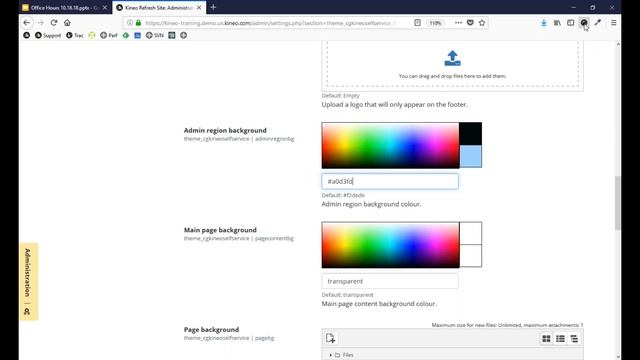The image size is (640, 360).
Task: Click the upload arrow in footer logo dropzone
Action: point(452,58)
